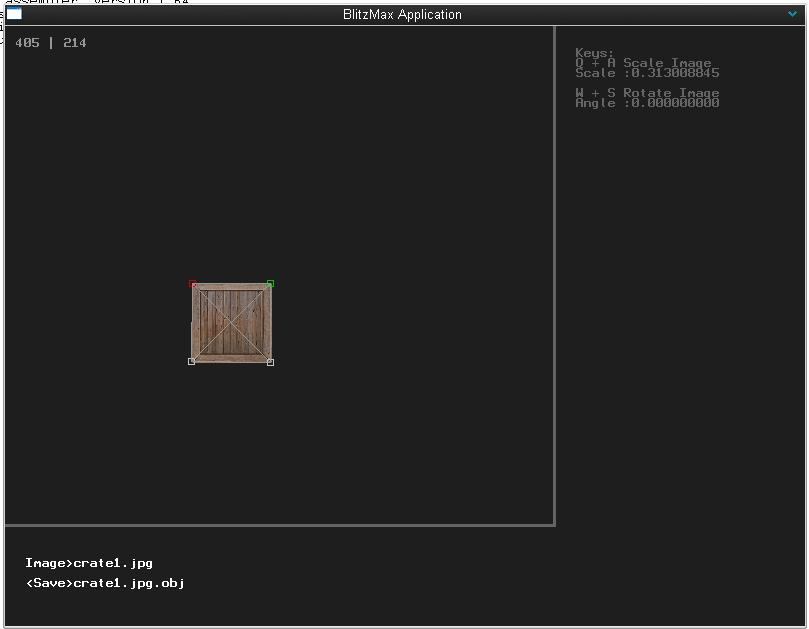Viewport: 809px width, 629px height.
Task: Click the 'Q + A Scale Image' hint
Action: coord(643,63)
